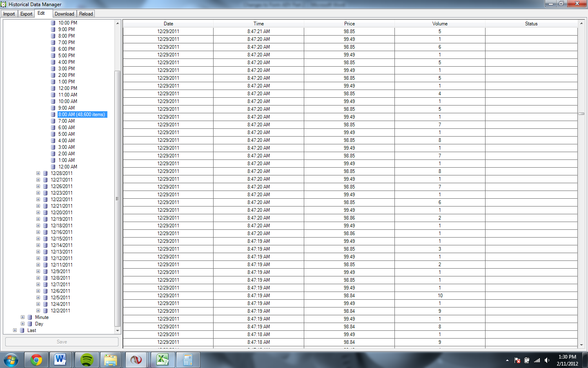Screen dimensions: 588x368
Task: Click the 8:47:21 AM time cell
Action: pos(258,31)
